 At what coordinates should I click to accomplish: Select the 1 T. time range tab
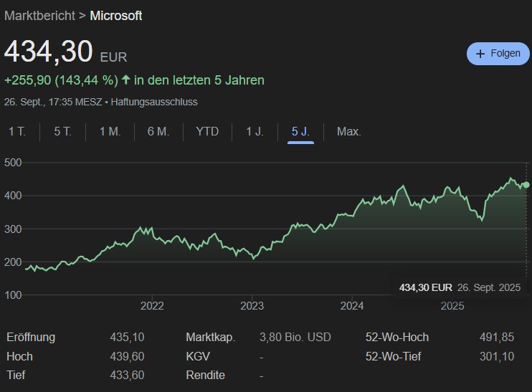pyautogui.click(x=17, y=132)
